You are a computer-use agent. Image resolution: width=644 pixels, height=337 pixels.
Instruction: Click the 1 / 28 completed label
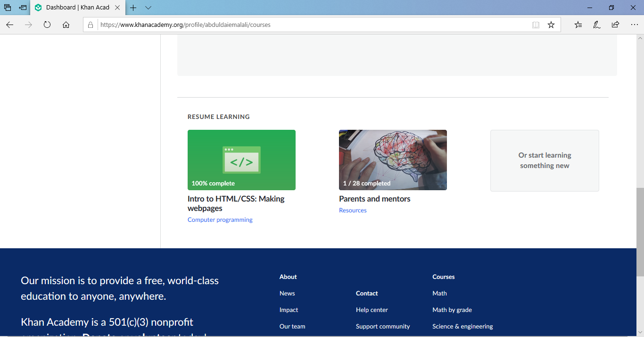click(367, 183)
